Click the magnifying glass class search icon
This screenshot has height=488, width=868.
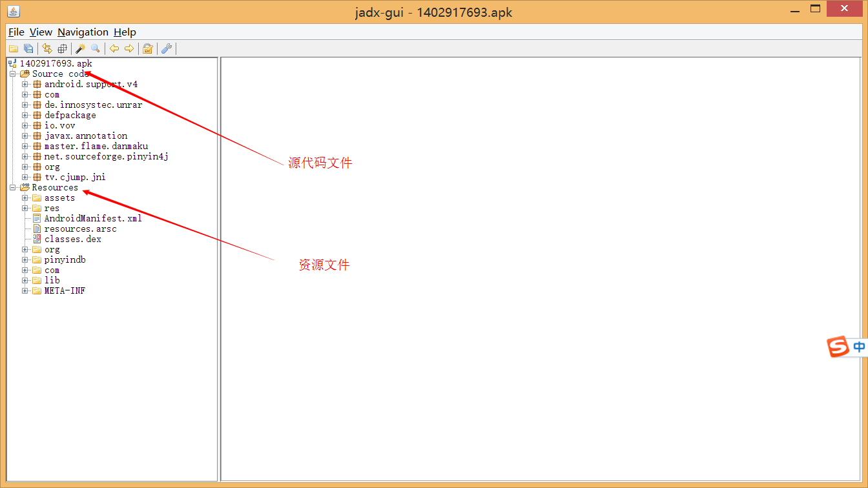(96, 48)
